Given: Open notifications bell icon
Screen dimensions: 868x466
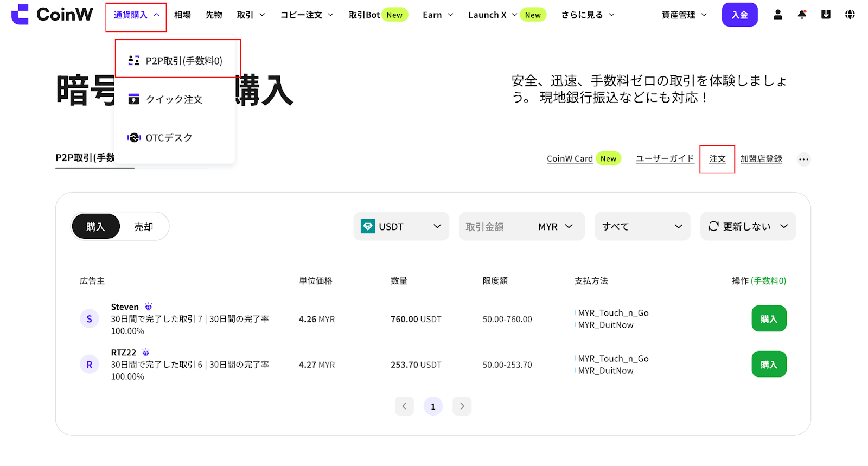Looking at the screenshot, I should tap(802, 15).
